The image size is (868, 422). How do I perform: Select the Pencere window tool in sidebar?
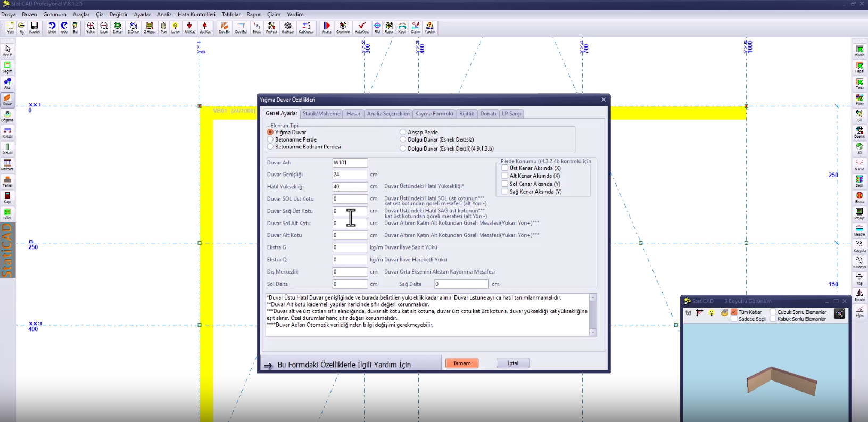tap(7, 165)
